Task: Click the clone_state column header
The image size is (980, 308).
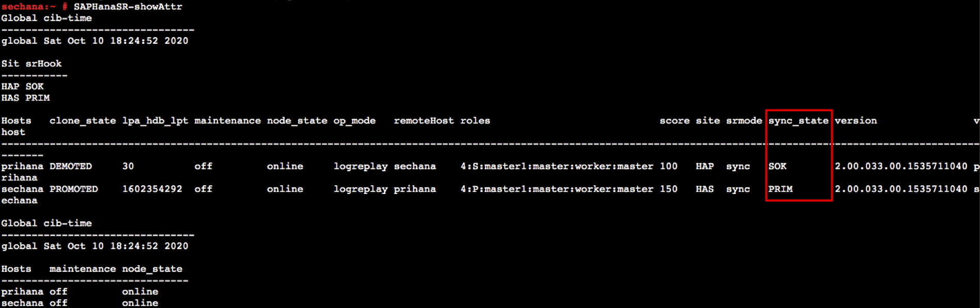Action: tap(83, 121)
